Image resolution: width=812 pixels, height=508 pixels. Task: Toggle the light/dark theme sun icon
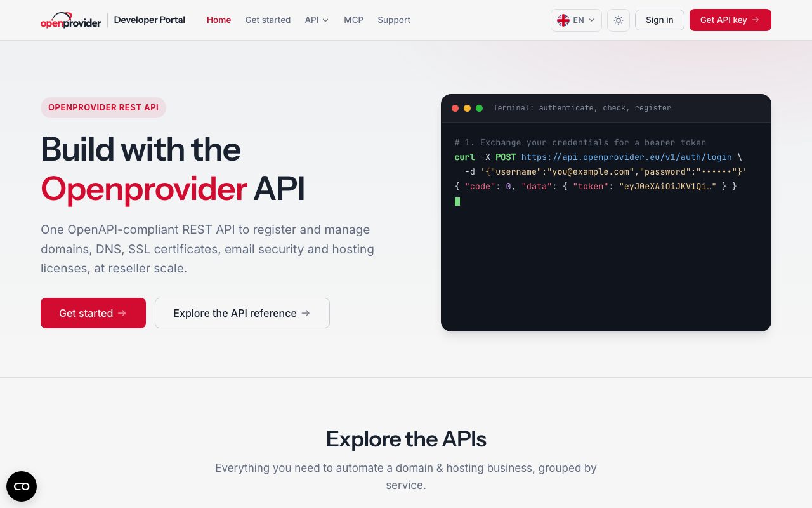point(619,20)
